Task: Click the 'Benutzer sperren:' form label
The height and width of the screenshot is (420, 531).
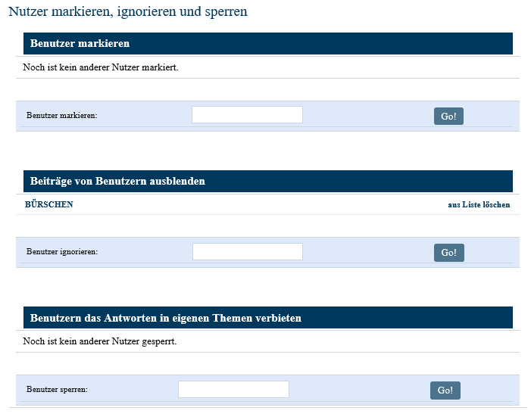Action: point(57,389)
